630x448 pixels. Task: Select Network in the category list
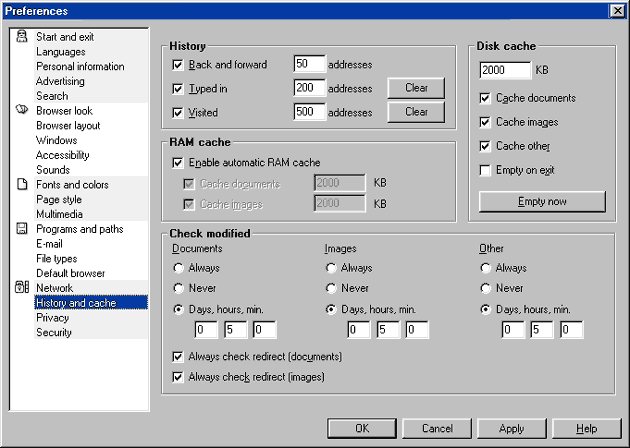55,288
